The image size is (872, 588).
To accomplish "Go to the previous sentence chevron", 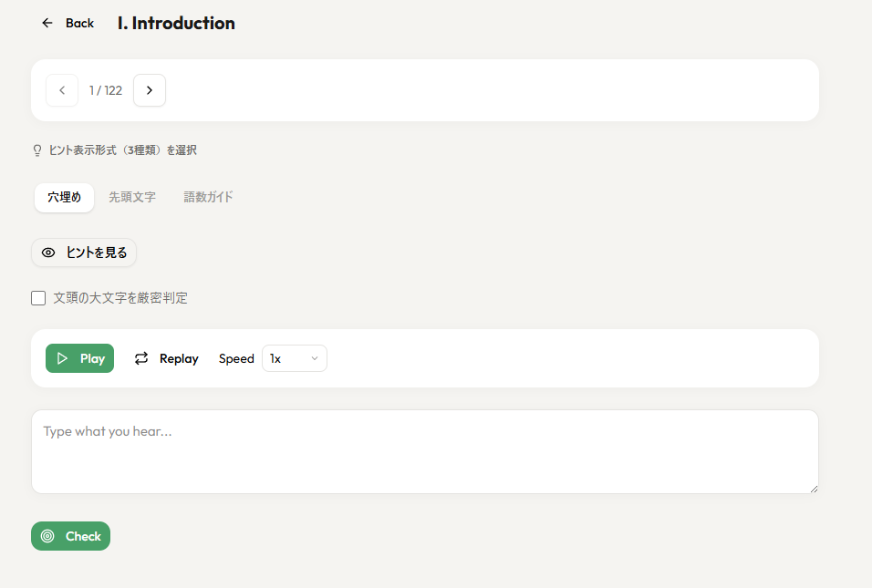I will [62, 90].
